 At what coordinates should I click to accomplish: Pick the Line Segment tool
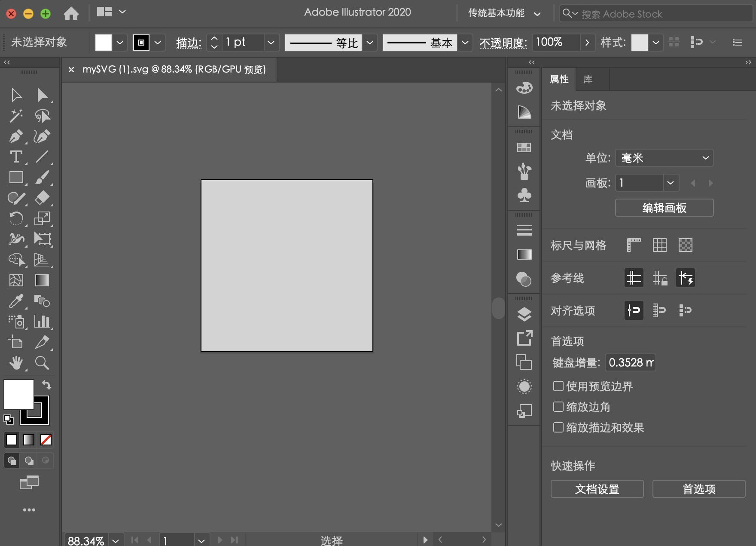click(x=42, y=156)
